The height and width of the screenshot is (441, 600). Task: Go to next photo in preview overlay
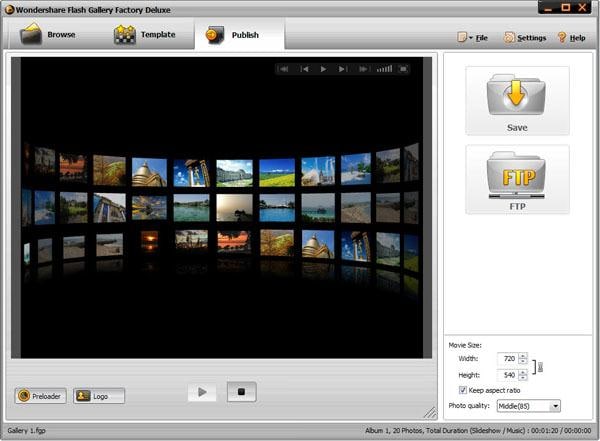point(342,69)
